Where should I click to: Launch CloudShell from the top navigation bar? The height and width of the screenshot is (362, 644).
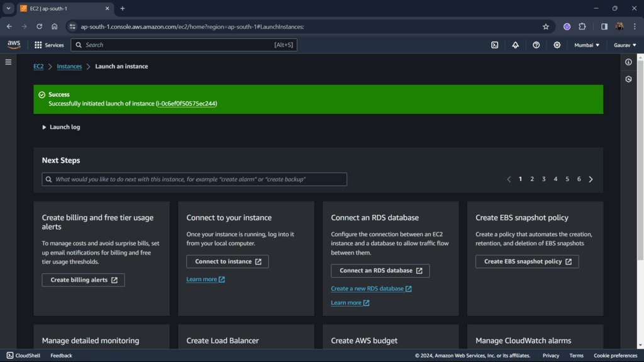494,45
